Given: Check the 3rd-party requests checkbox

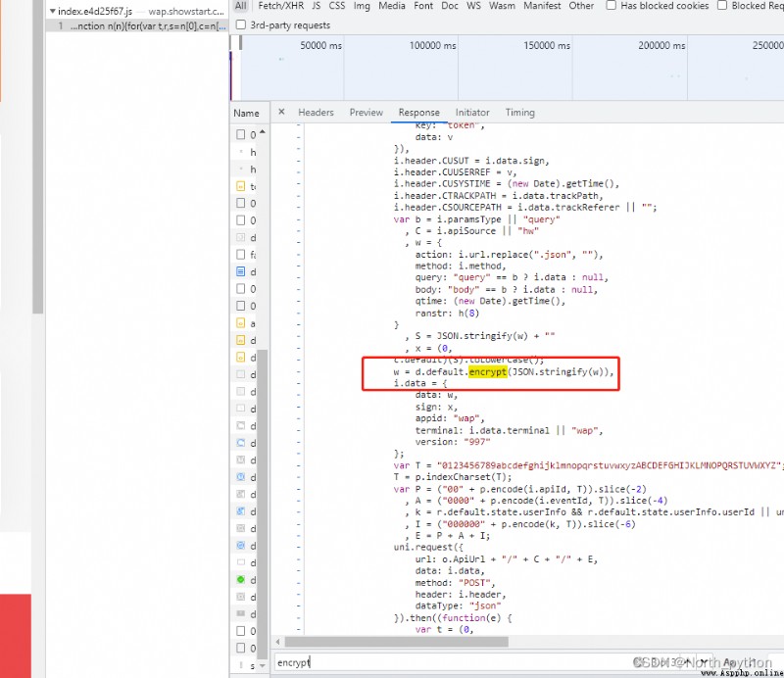Looking at the screenshot, I should point(241,24).
